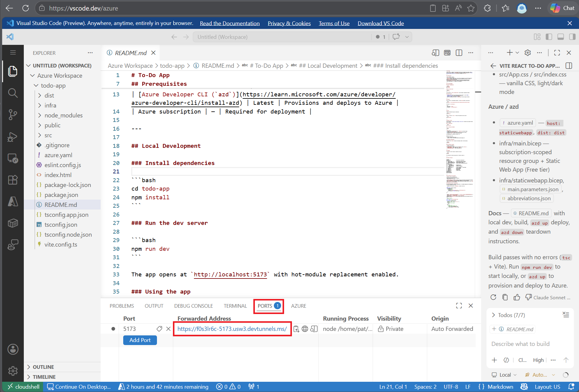Screen dimensions: 579x392
Task: Expand the Timeline section
Action: point(62,377)
